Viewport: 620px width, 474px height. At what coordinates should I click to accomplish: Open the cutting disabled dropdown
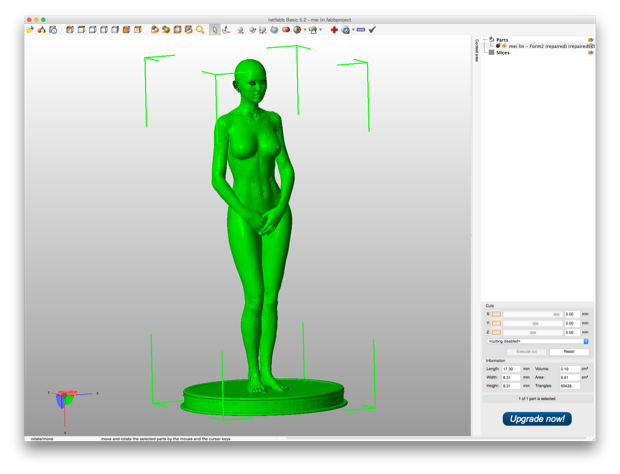coord(538,341)
